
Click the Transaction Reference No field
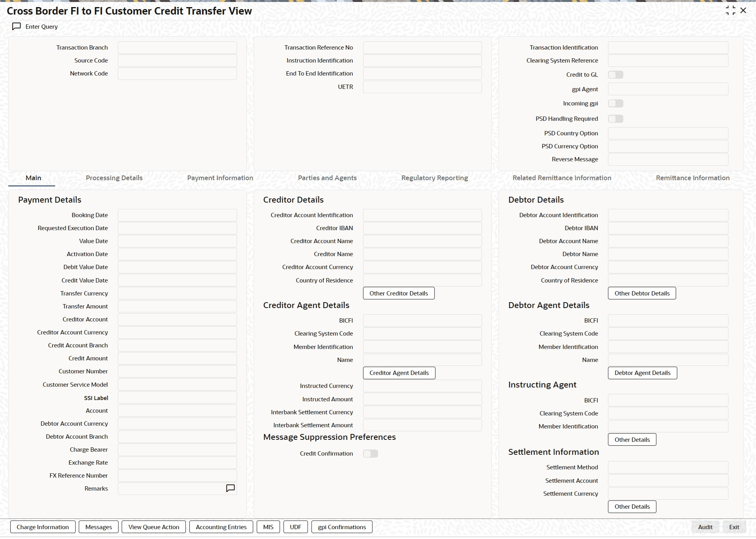pyautogui.click(x=422, y=48)
